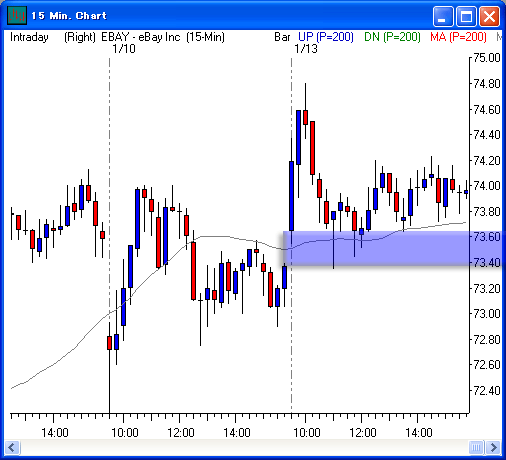Viewport: 506px width, 460px height.
Task: Click the 73.00 price axis label
Action: click(487, 314)
